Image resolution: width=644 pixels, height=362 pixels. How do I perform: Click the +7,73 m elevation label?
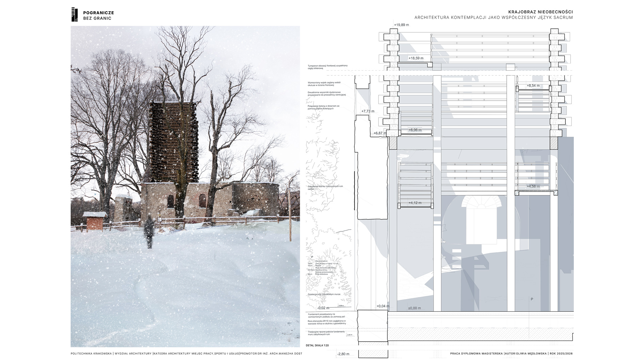[x=368, y=111]
